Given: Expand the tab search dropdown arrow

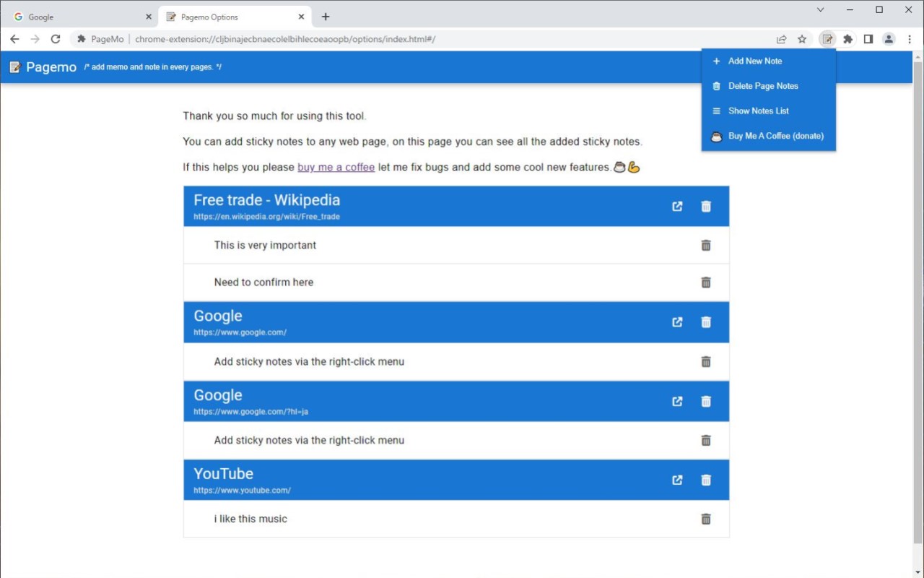Looking at the screenshot, I should point(820,10).
